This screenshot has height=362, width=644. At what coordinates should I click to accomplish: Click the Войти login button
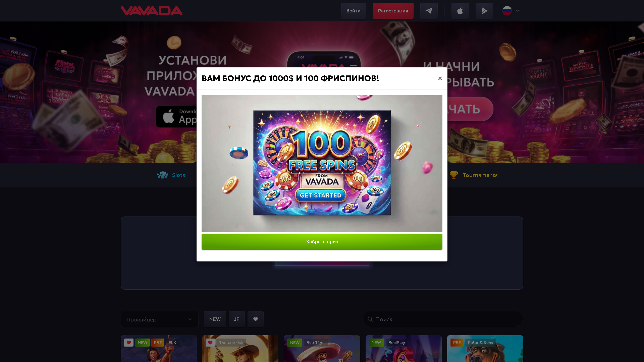354,11
